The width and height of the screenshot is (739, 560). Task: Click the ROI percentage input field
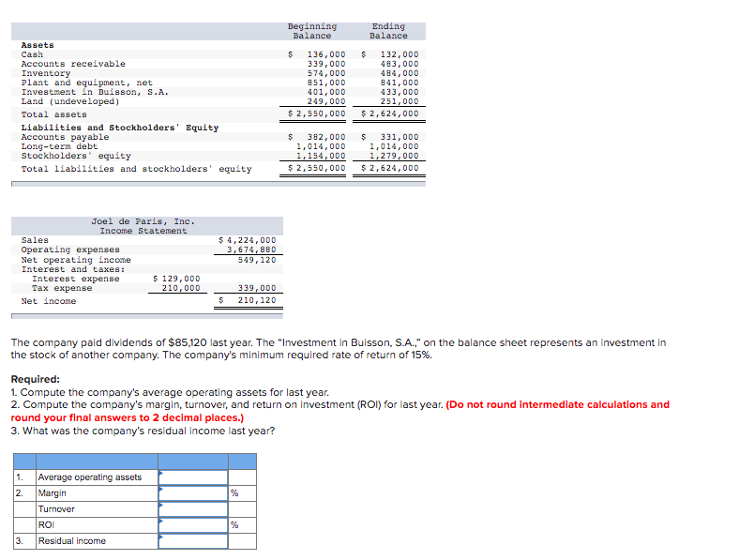click(193, 524)
